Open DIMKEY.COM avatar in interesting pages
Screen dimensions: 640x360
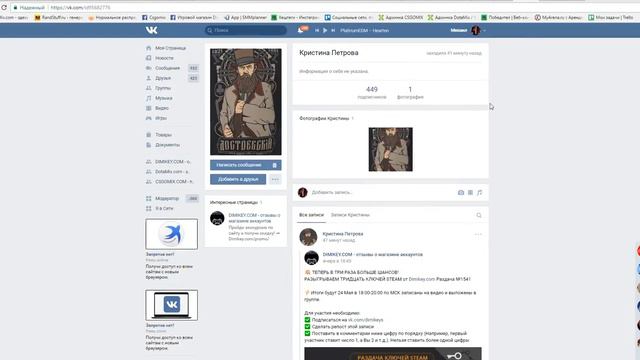coord(217,218)
